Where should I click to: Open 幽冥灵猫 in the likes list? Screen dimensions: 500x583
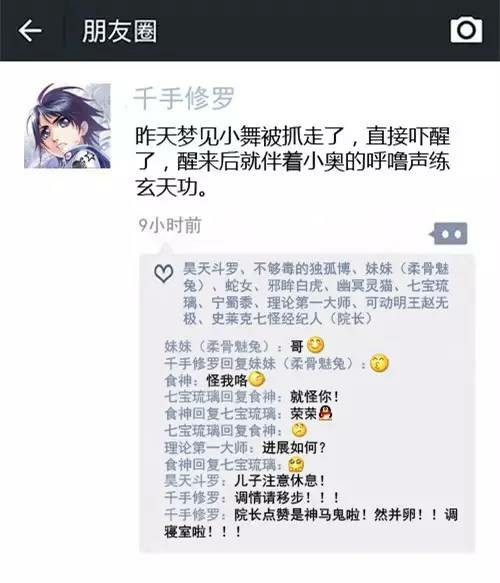click(x=365, y=286)
